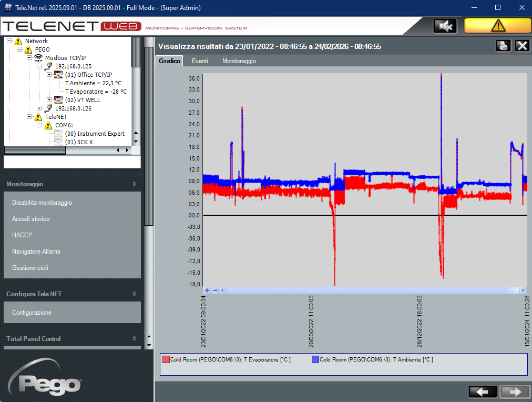532x402 pixels.
Task: Click Navigatore Allarmi menu entry
Action: pyautogui.click(x=36, y=252)
